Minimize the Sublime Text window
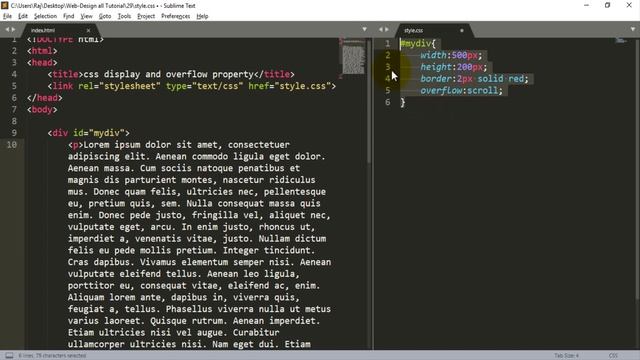 [x=587, y=5]
